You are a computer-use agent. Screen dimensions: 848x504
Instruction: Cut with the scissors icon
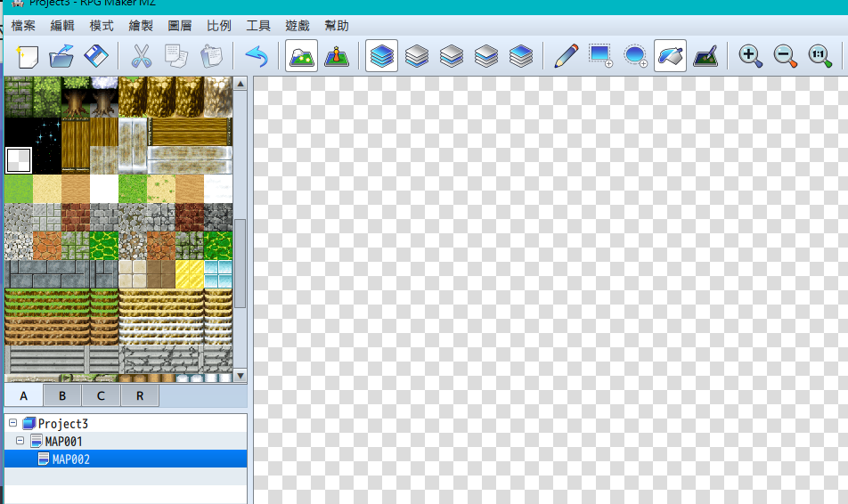tap(142, 56)
